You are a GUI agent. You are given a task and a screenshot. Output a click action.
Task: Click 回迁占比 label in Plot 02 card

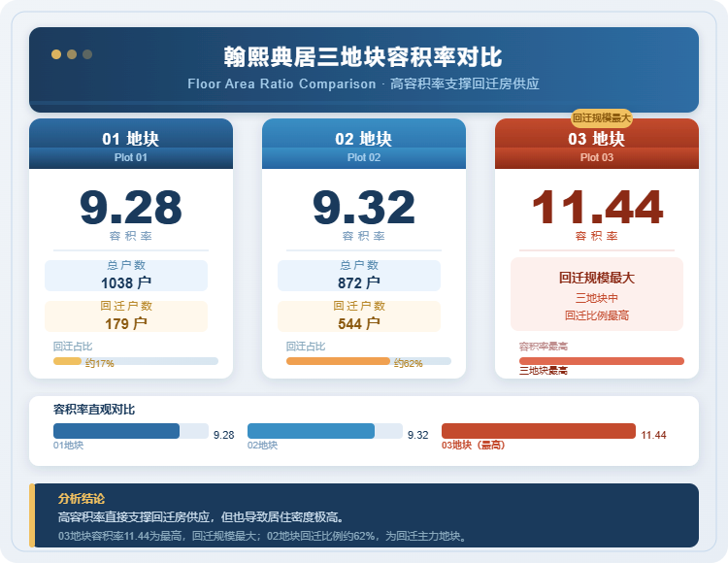coord(306,347)
